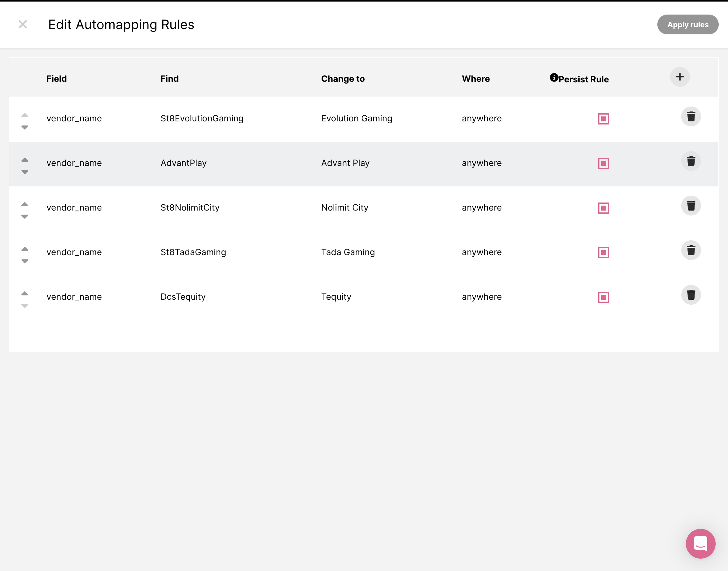Viewport: 728px width, 571px height.
Task: Move St8EvolutionGaming rule down
Action: [25, 127]
